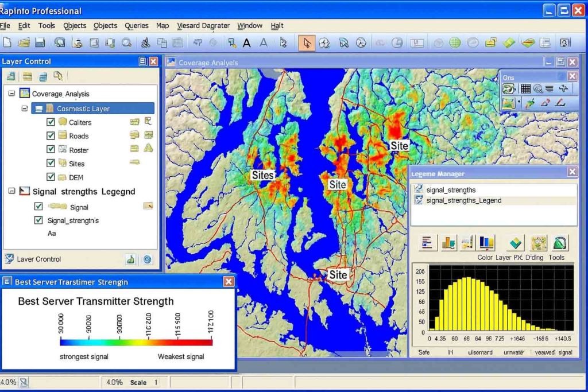Open the Window menu from the menu bar
This screenshot has width=588, height=392.
[x=250, y=25]
